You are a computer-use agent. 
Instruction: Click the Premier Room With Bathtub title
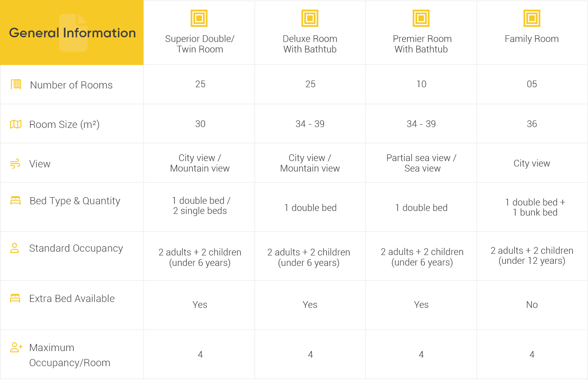(x=421, y=44)
